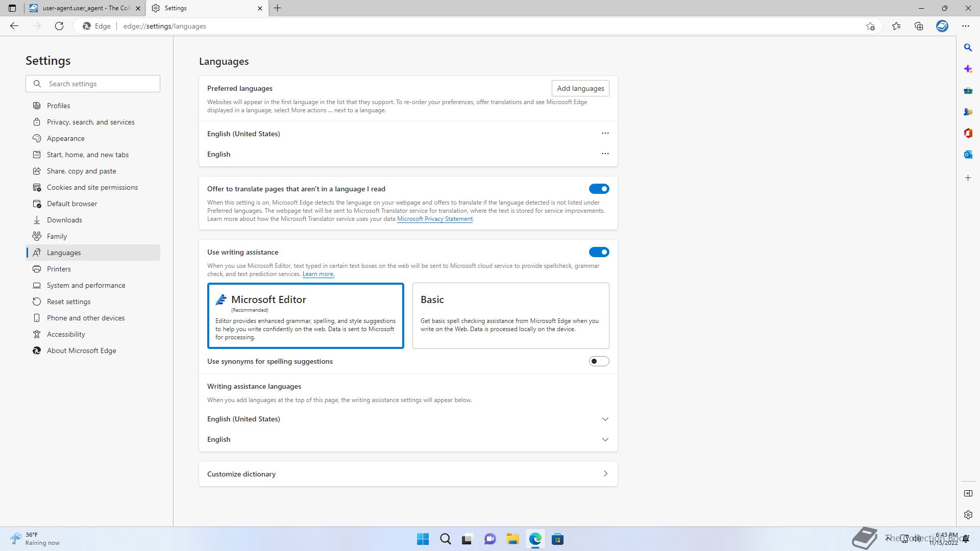This screenshot has height=551, width=980.
Task: Turn off Use writing assistance toggle
Action: tap(599, 252)
